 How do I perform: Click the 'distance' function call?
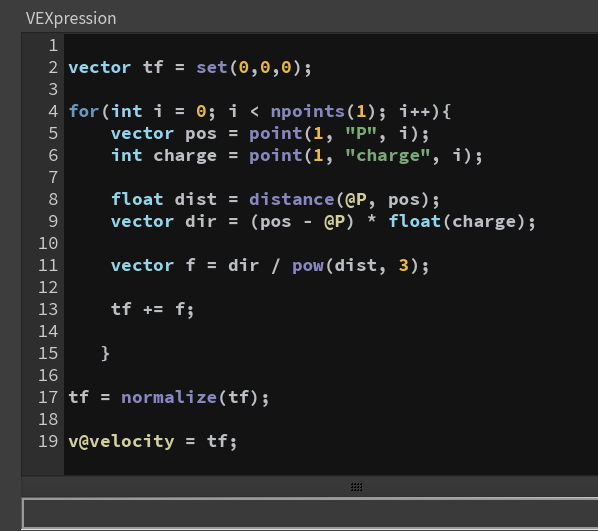click(292, 200)
